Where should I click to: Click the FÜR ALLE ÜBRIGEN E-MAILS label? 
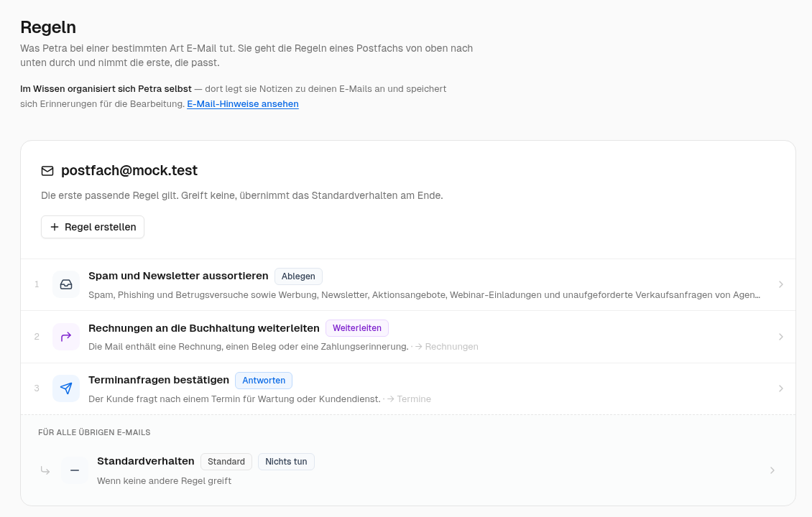point(94,433)
